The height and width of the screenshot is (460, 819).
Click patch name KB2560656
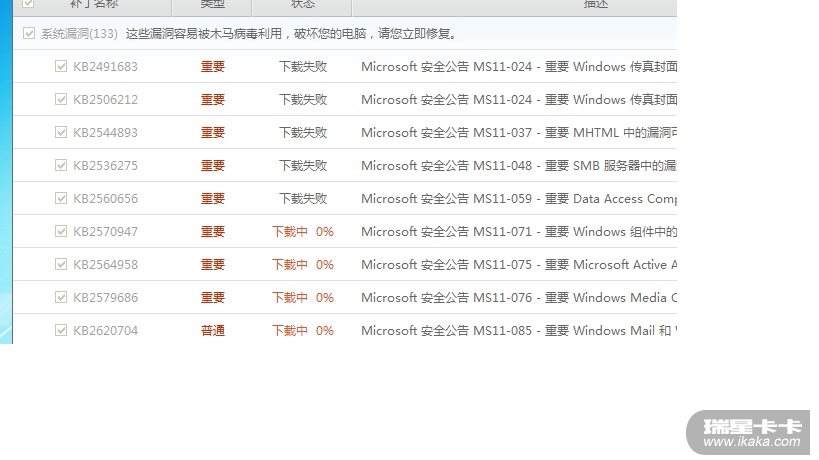(x=106, y=199)
